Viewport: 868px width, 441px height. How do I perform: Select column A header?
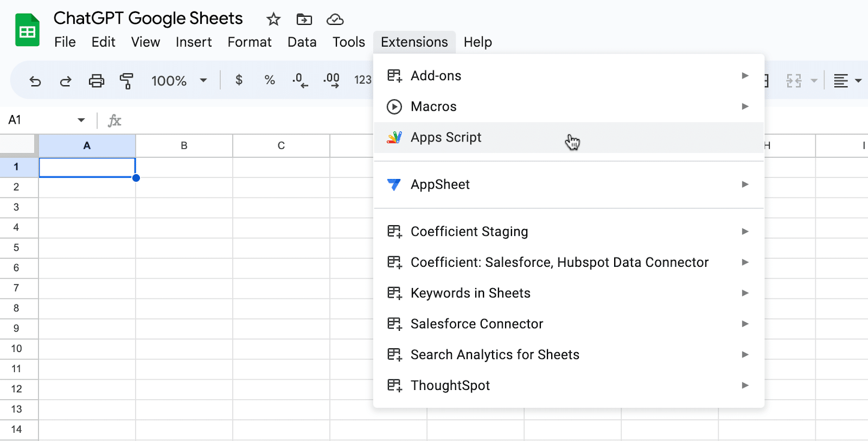87,145
